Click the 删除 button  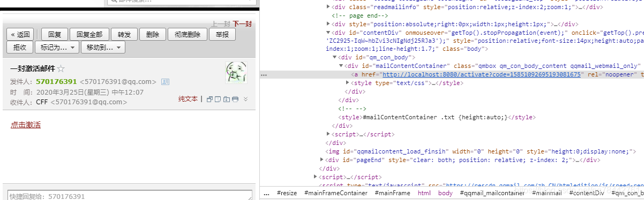click(152, 34)
